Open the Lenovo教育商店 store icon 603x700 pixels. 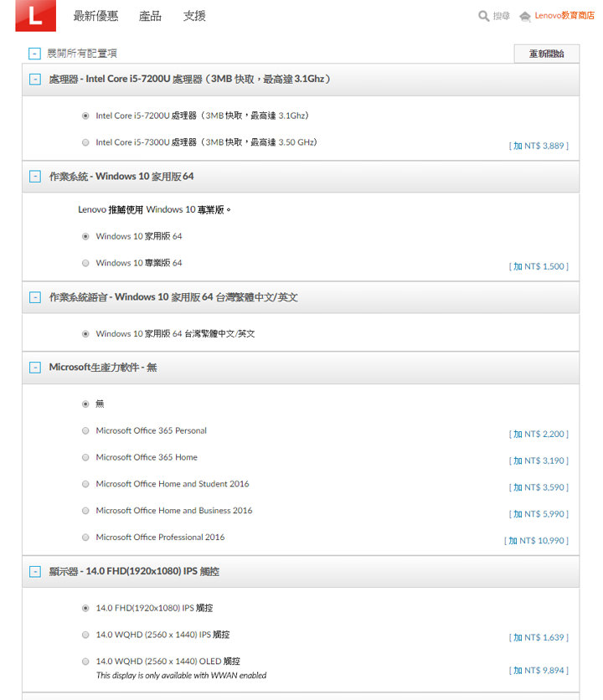coord(525,16)
